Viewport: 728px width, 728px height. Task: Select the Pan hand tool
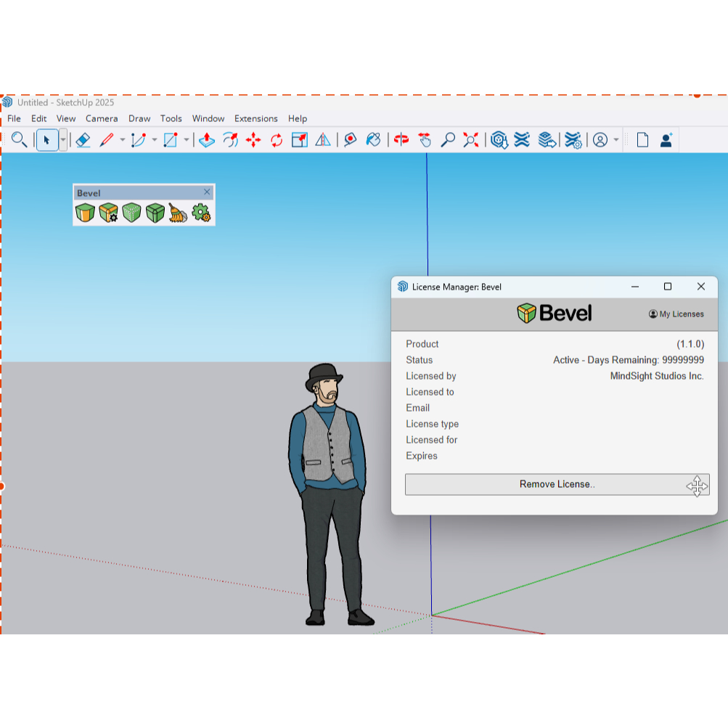pos(425,140)
